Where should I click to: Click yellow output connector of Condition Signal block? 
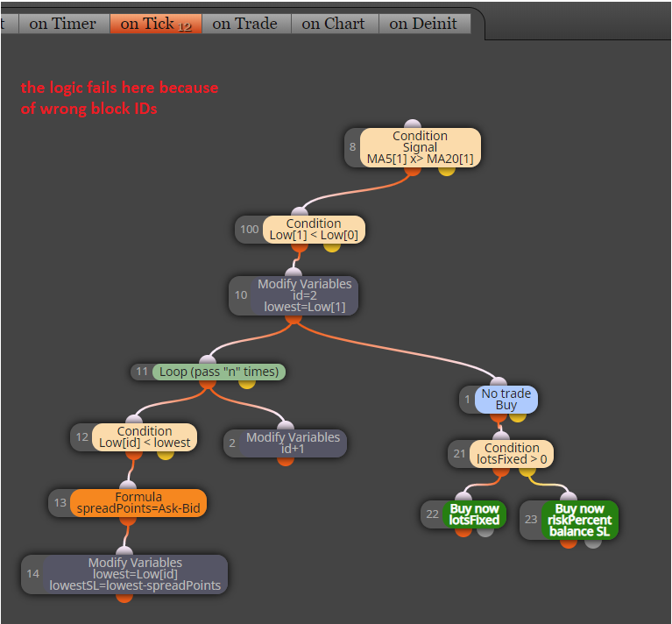click(x=447, y=171)
